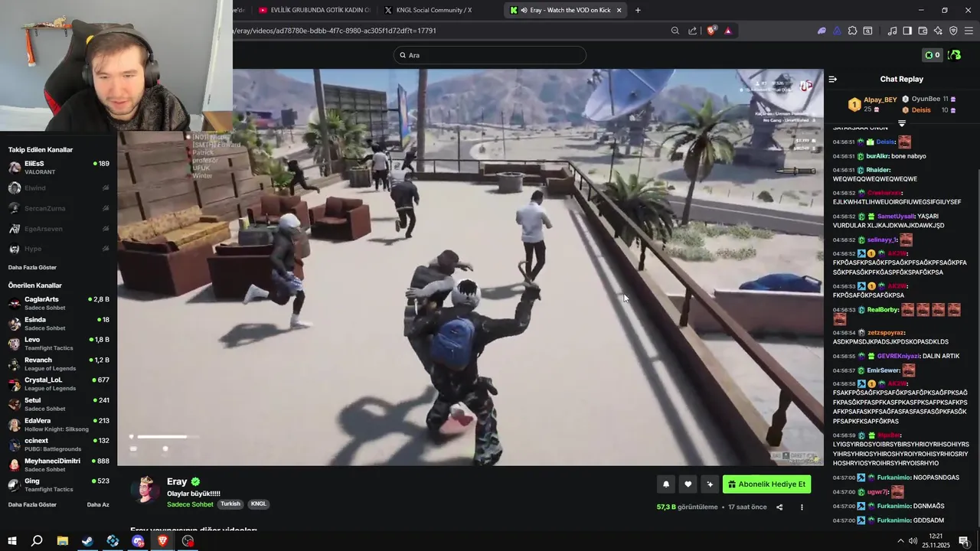980x551 pixels.
Task: Open Setul recommended channel
Action: point(59,404)
